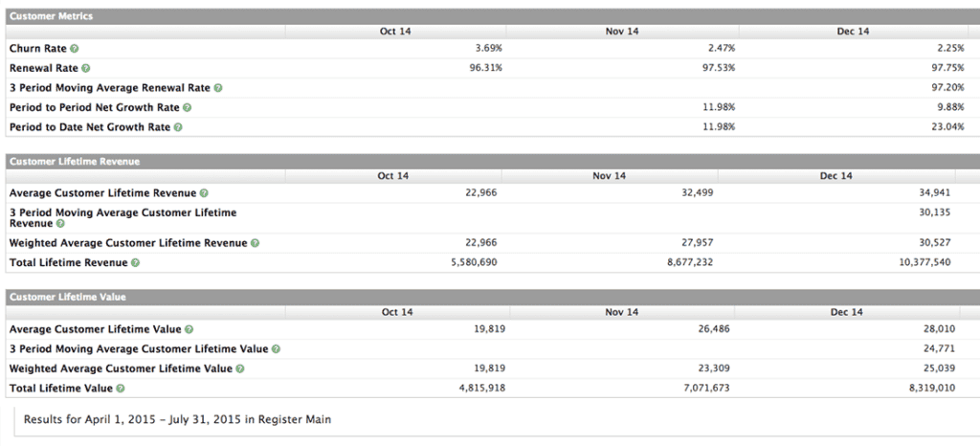
Task: Open the help icon next to Total Lifetime Value
Action: (x=120, y=389)
